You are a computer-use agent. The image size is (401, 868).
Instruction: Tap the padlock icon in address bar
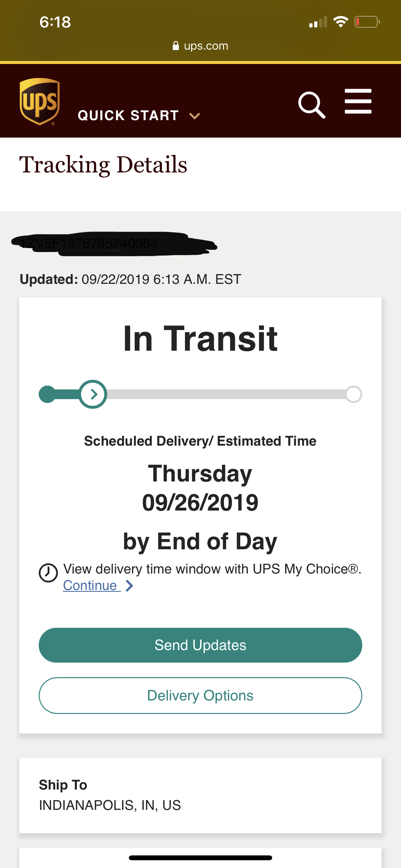pyautogui.click(x=176, y=46)
